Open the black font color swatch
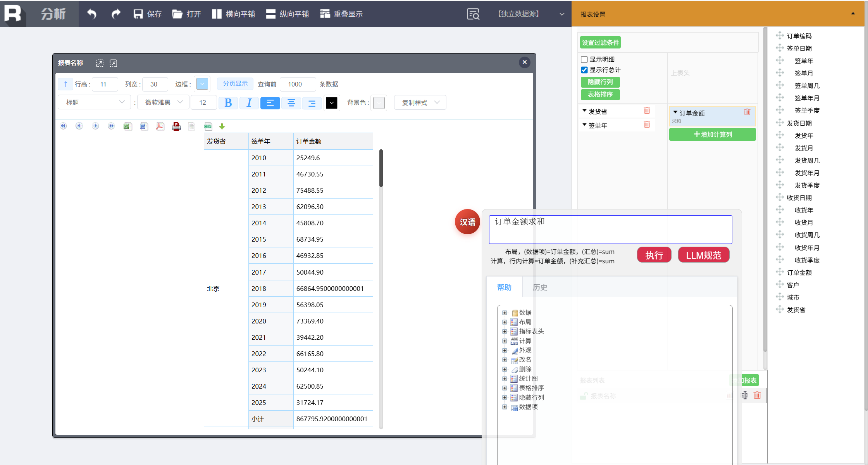 pos(332,103)
